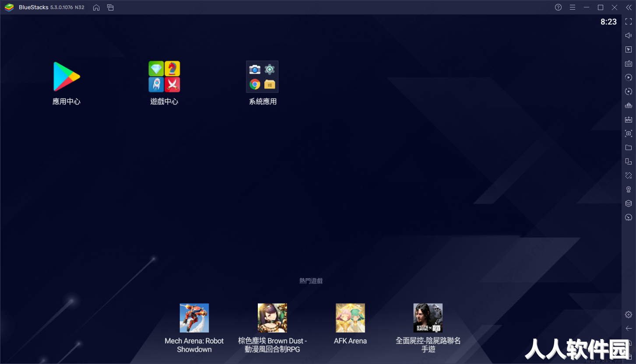Viewport: 636px width, 364px height.
Task: Click the circular sync icon in sidebar
Action: click(x=629, y=91)
